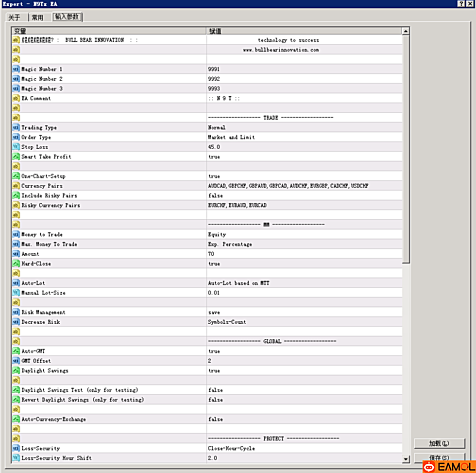This screenshot has height=473, width=476.
Task: Select the icon beside Decrease Risk
Action: click(16, 322)
